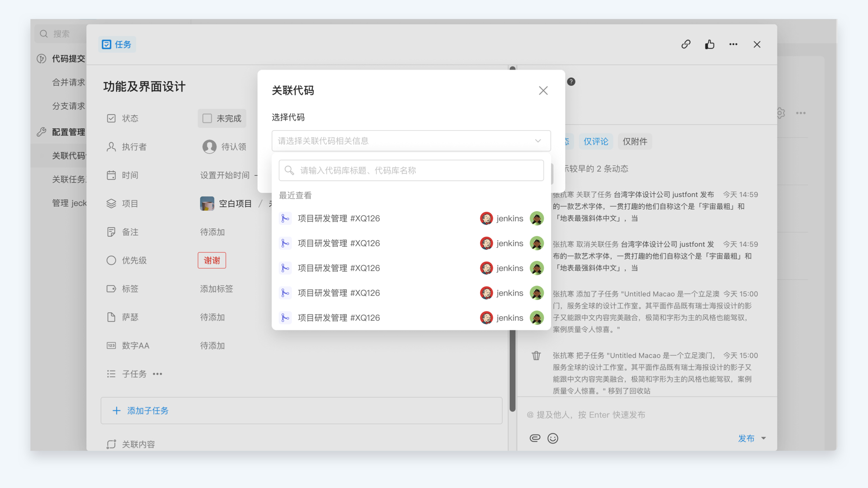Open the dropdown arrow next to 发布
This screenshot has width=868, height=488.
764,438
